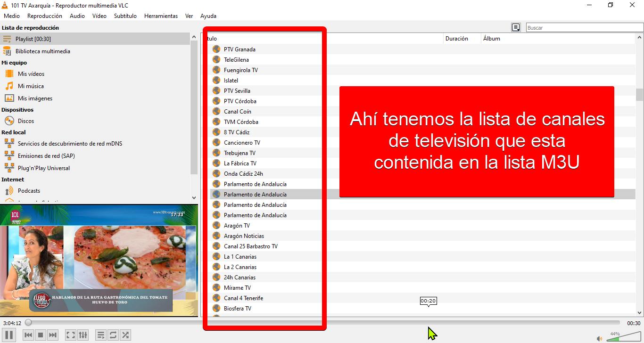
Task: Click globe icon beside La Fábrica TV
Action: (x=216, y=163)
